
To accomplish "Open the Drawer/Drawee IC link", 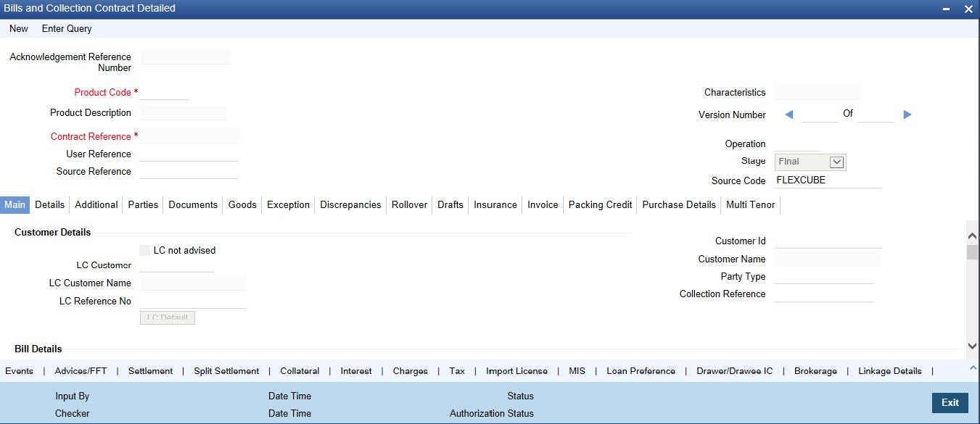I will [735, 370].
